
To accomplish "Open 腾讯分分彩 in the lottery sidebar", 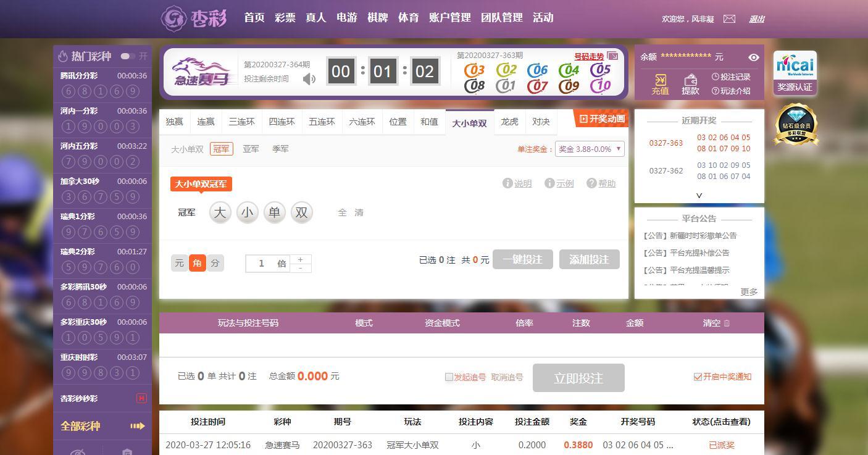I will click(x=102, y=85).
